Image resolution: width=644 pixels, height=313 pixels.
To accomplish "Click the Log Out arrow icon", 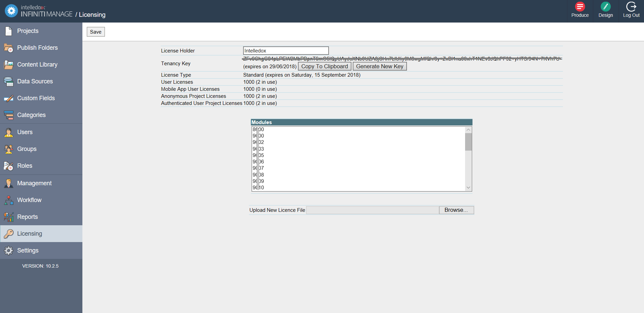I will pos(631,6).
